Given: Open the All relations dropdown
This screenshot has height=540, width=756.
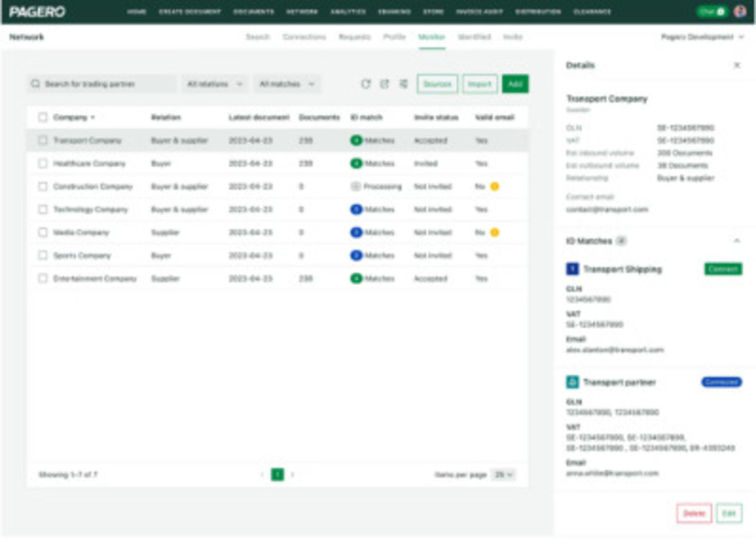Looking at the screenshot, I should 215,84.
